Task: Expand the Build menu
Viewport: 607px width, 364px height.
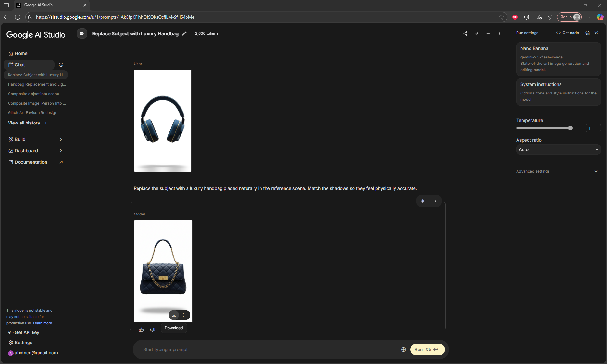Action: point(35,139)
